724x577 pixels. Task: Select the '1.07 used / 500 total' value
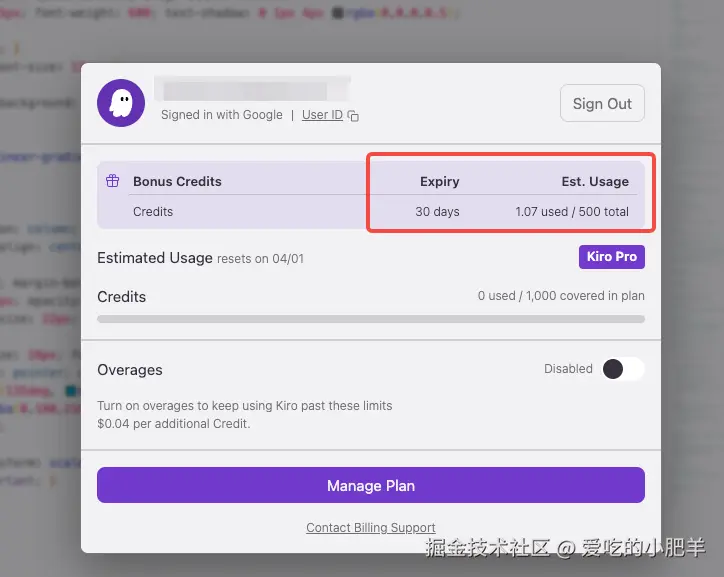click(572, 211)
